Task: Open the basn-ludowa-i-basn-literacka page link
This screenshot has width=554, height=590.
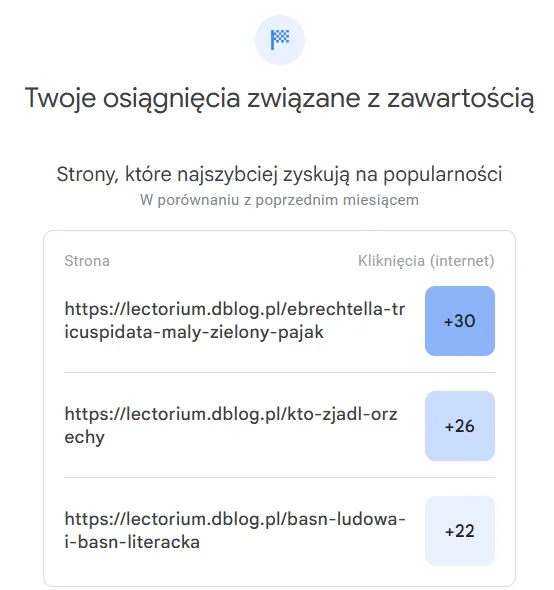Action: pos(235,531)
